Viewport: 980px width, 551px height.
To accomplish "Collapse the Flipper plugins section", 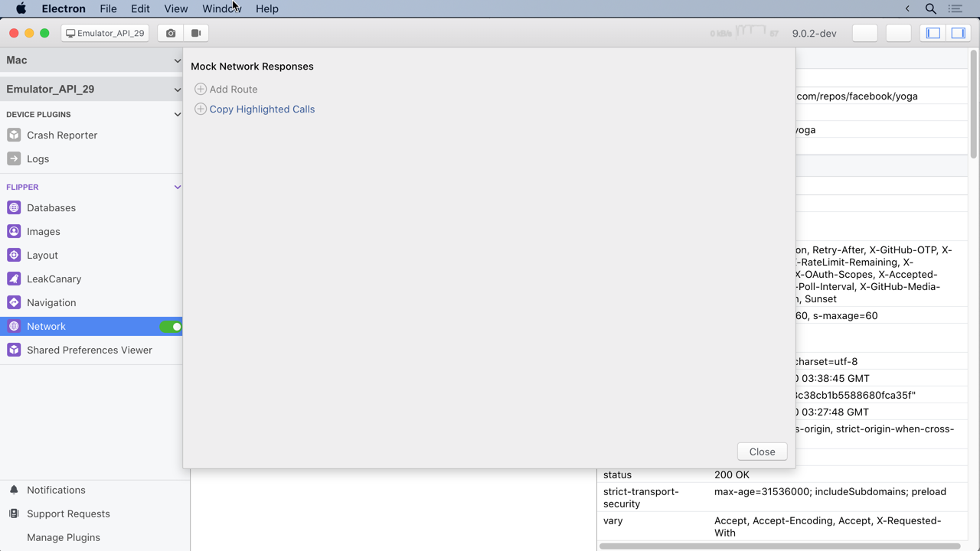I will point(178,187).
